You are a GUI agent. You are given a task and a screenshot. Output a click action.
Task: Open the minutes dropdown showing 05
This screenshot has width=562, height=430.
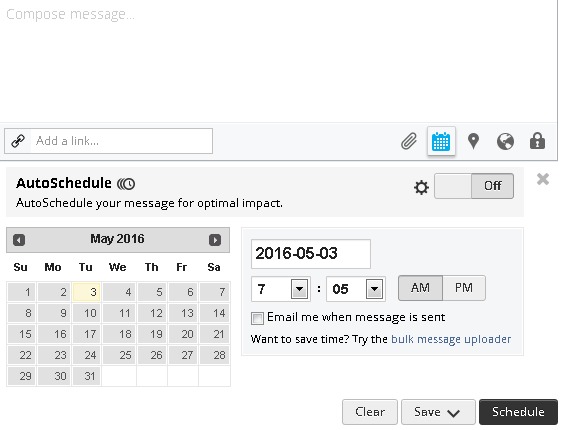click(356, 289)
